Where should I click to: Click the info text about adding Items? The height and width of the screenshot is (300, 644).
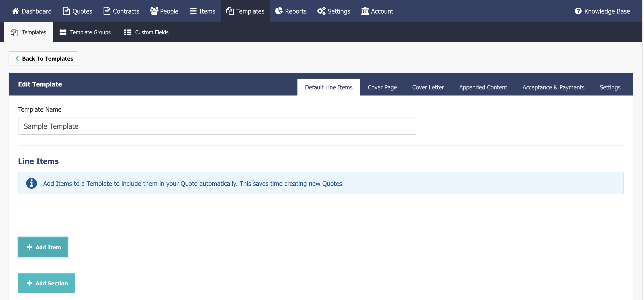point(193,183)
